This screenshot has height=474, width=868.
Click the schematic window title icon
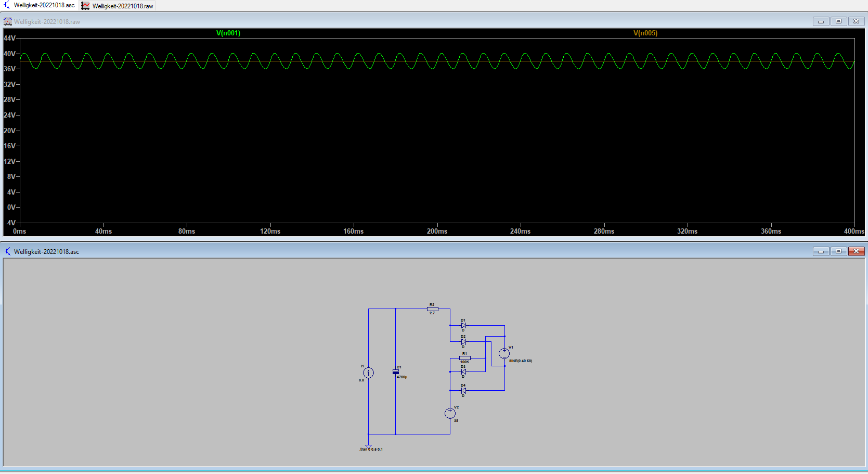tap(8, 251)
